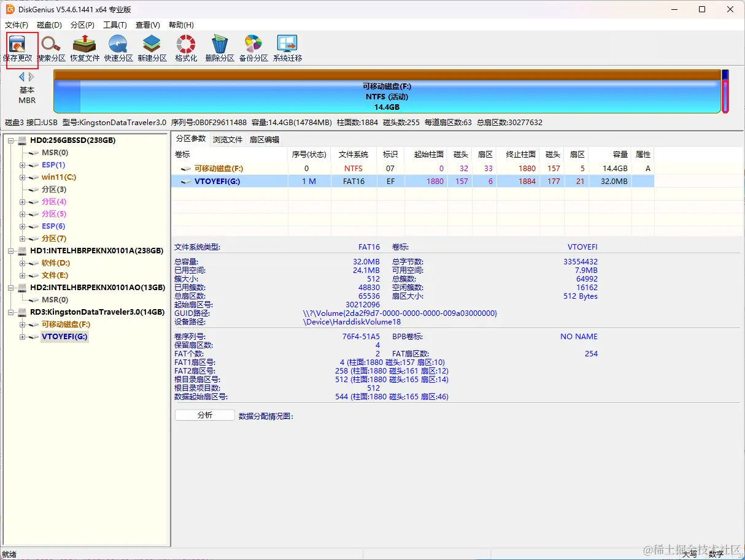
Task: Go to next disk with right arrow
Action: tap(31, 77)
